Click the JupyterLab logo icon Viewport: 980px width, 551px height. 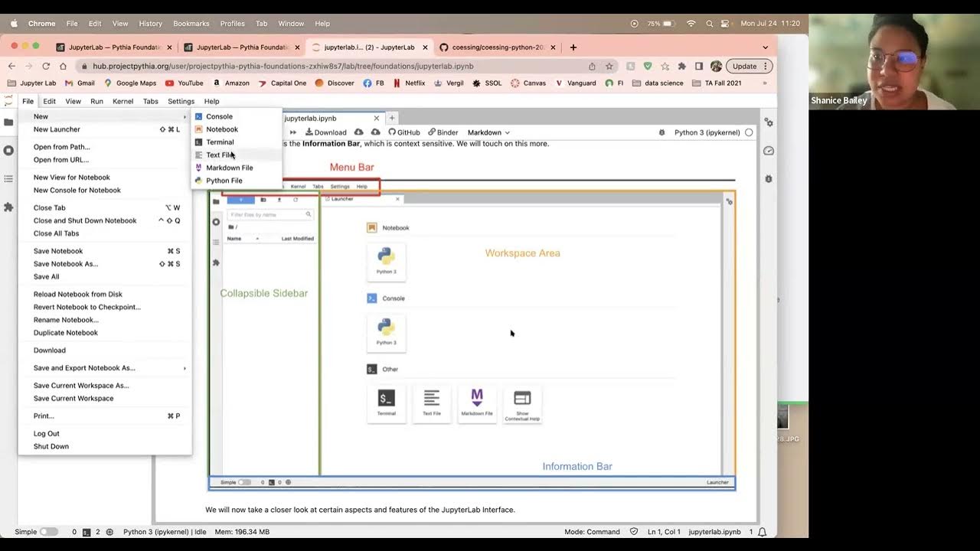8,101
